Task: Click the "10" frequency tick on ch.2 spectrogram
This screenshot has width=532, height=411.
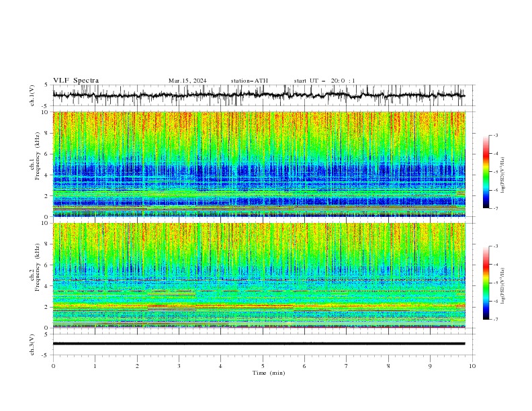Action: pyautogui.click(x=46, y=223)
